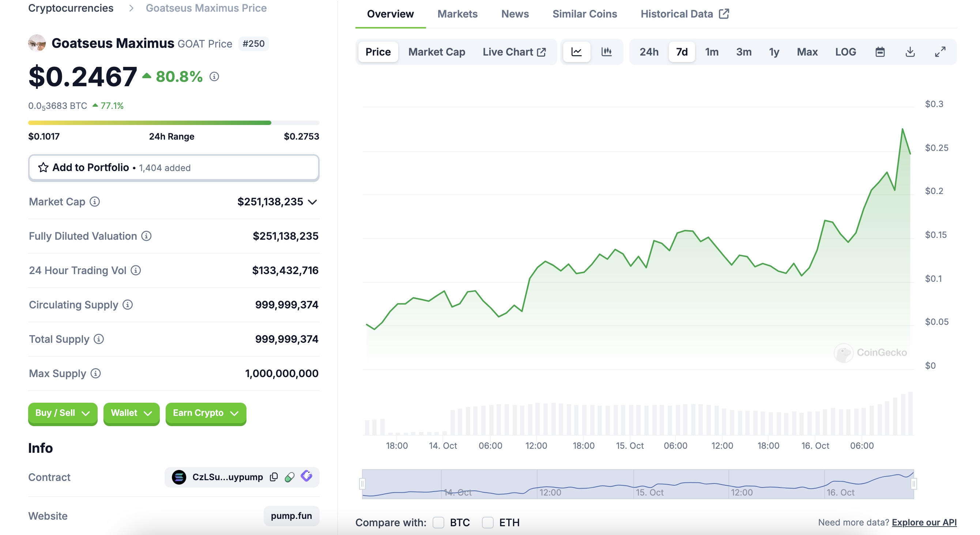Select the 7d time range

682,52
